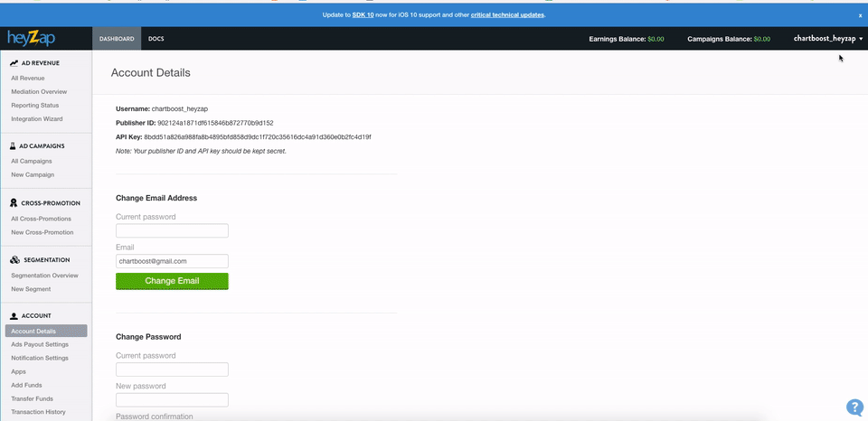Create a New Campaign

coord(33,175)
